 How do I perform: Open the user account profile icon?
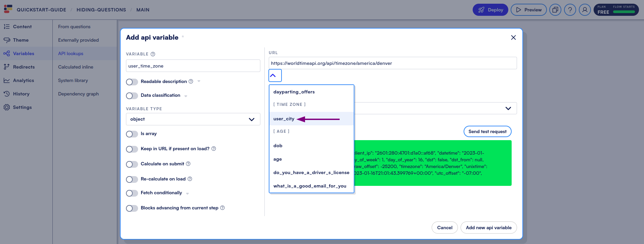pos(585,10)
